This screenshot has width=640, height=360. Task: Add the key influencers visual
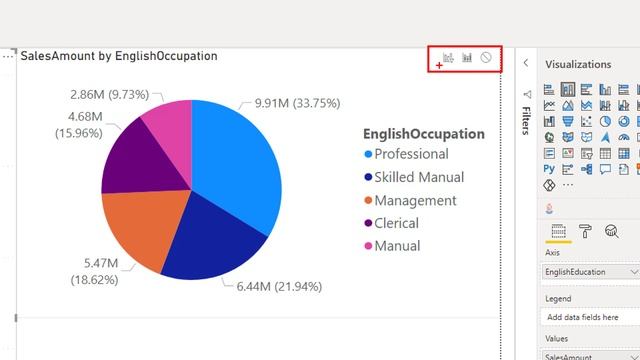568,169
